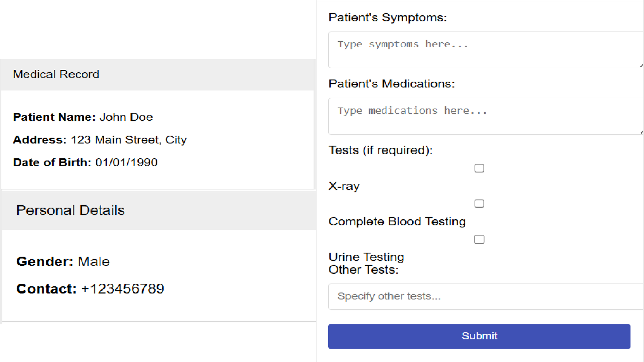Image resolution: width=644 pixels, height=362 pixels.
Task: Tick the X-ray checkbox
Action: point(479,168)
